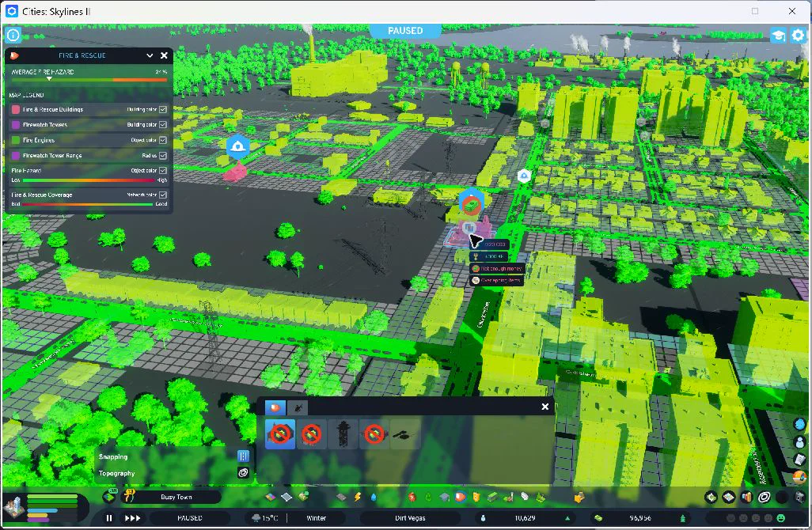The image size is (812, 530).
Task: Open the healthcare menu icon
Action: point(412,497)
